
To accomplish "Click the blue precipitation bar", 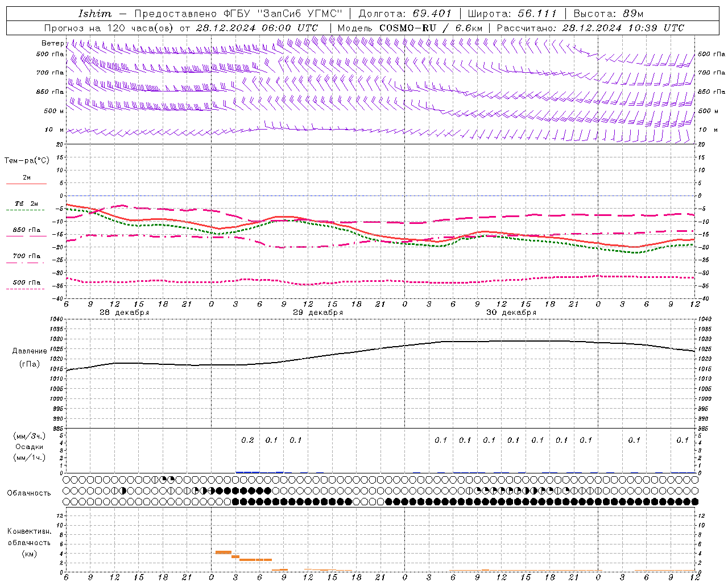I will pos(247,472).
